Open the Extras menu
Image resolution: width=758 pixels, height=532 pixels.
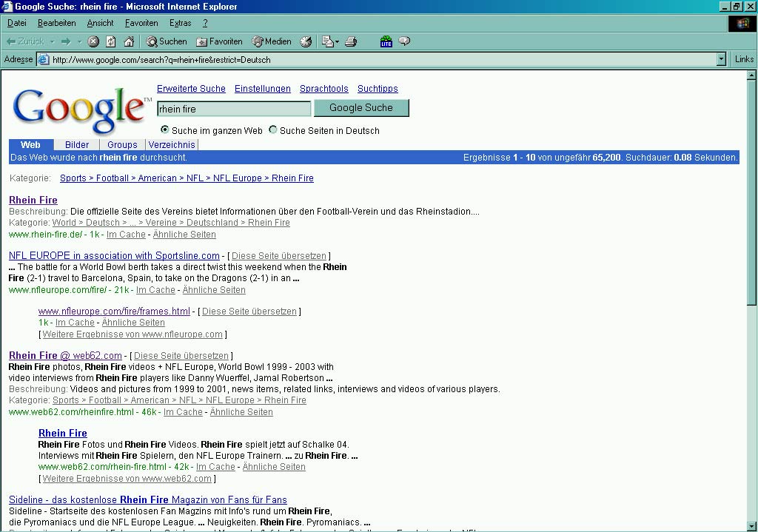click(x=181, y=23)
